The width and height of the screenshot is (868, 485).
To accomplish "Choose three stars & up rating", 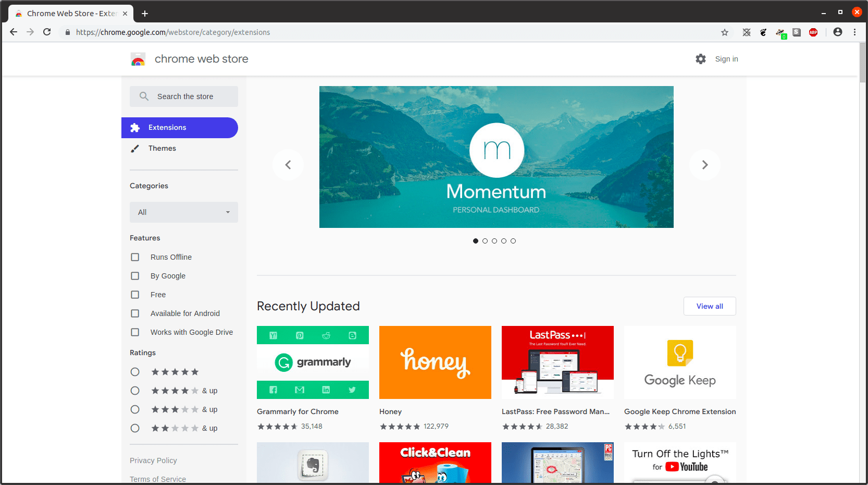I will click(135, 409).
